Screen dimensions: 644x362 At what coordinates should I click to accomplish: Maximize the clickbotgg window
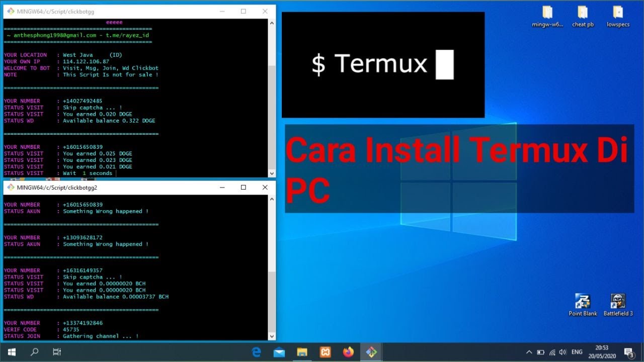[244, 11]
